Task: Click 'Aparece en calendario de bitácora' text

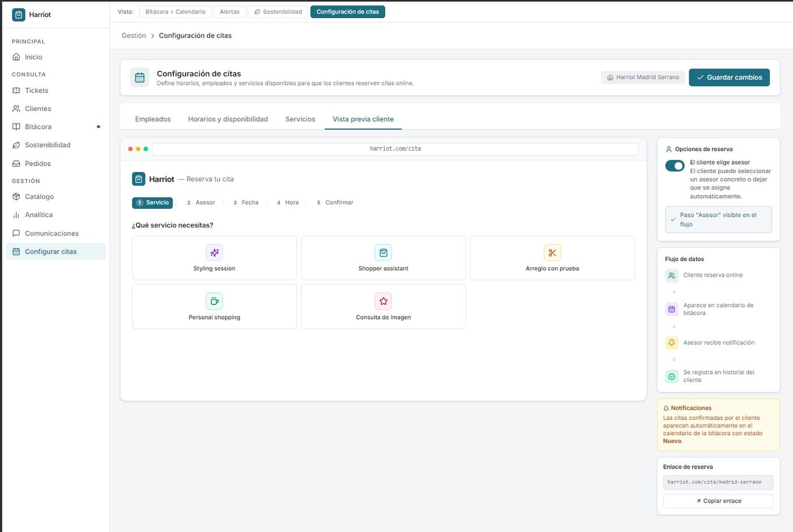Action: [718, 309]
